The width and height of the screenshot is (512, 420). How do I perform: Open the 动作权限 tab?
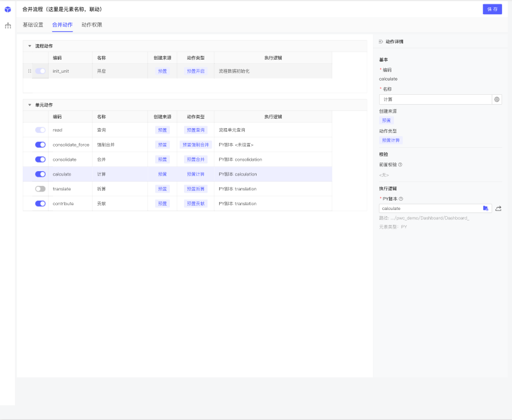92,25
